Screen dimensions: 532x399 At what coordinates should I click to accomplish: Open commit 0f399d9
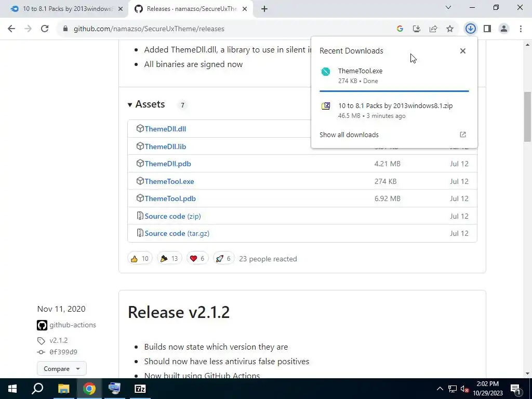(x=63, y=352)
